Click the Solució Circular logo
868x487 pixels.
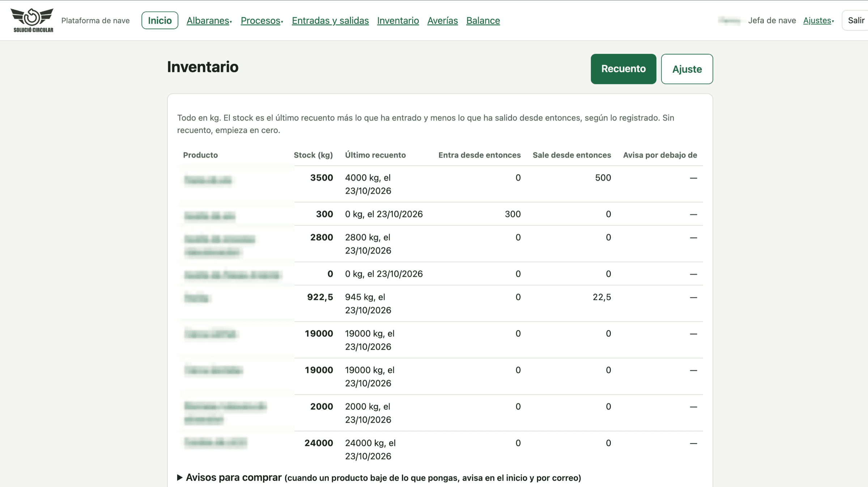point(32,20)
